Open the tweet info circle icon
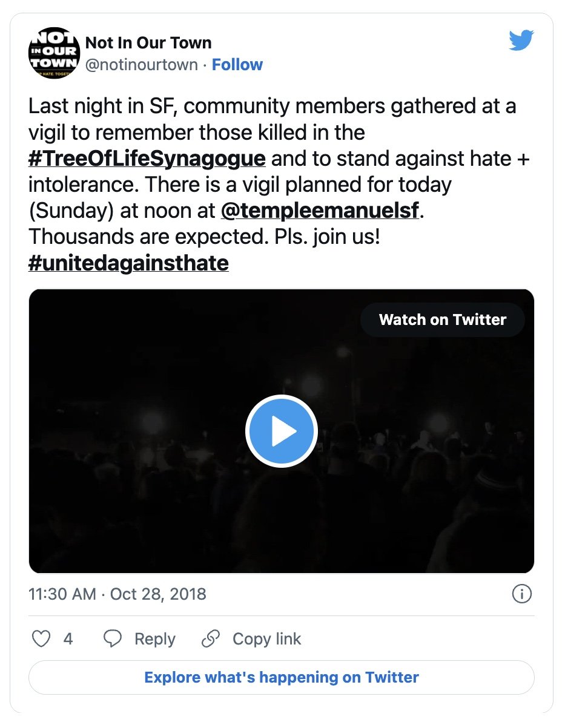This screenshot has height=728, width=565. (x=521, y=594)
